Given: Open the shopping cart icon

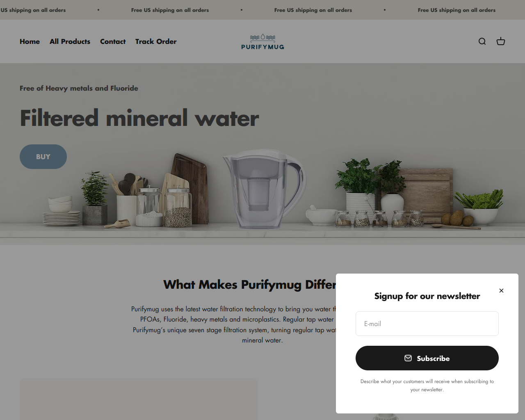Looking at the screenshot, I should click(501, 41).
